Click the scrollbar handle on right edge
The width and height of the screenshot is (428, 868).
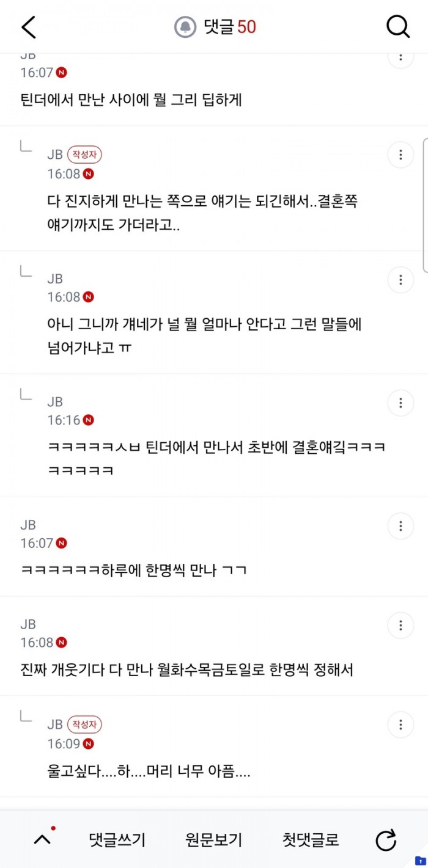(426, 205)
